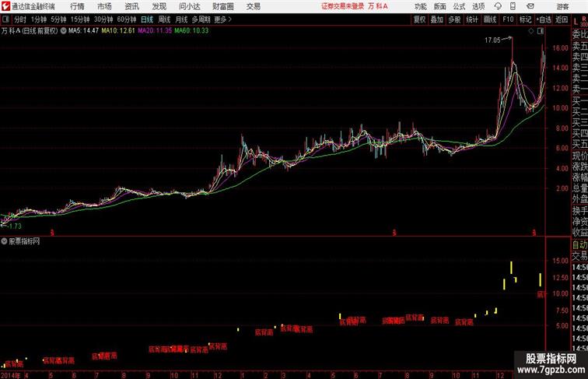Click the 统计 statistics toolbar button
The width and height of the screenshot is (588, 379).
472,19
